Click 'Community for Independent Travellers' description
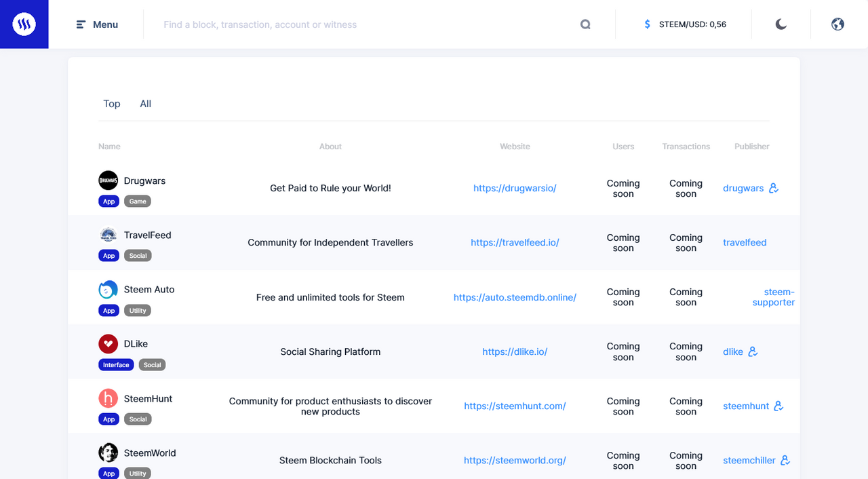The image size is (868, 479). point(330,243)
